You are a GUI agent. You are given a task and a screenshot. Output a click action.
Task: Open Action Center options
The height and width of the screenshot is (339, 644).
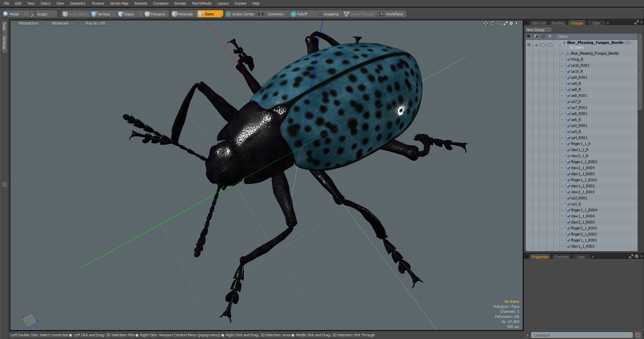(x=240, y=14)
